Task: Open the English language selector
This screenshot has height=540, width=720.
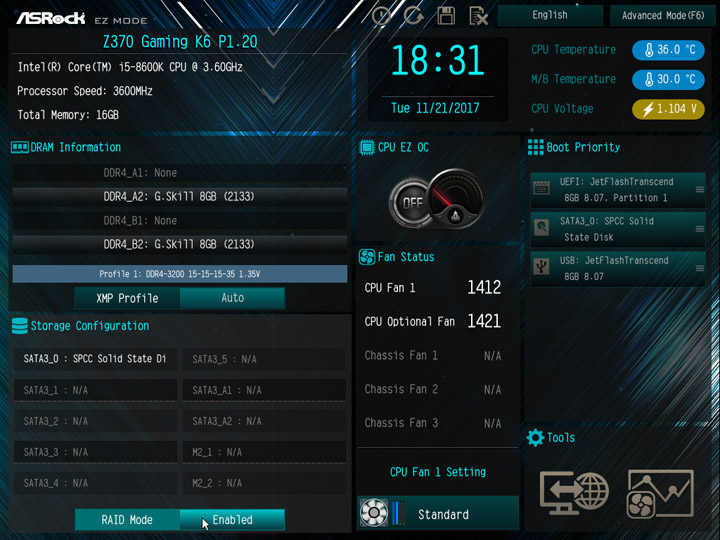Action: tap(550, 15)
